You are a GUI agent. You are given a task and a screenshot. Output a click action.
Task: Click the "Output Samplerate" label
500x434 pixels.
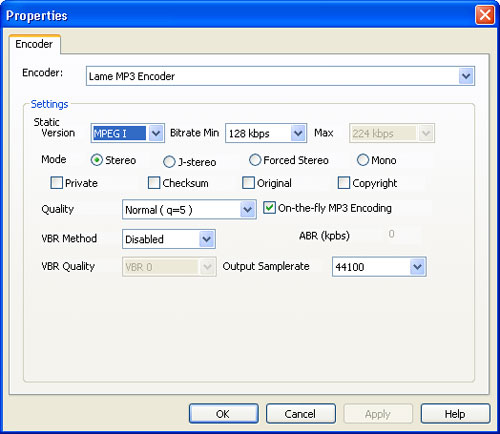(266, 266)
